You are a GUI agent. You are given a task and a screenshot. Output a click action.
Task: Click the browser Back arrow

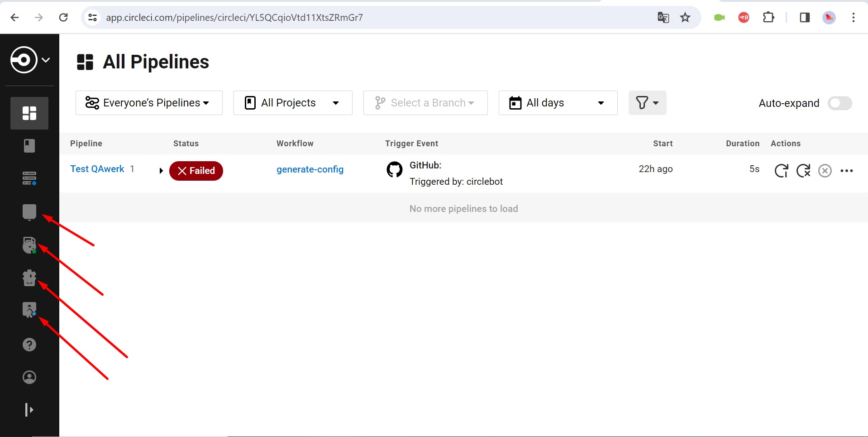pos(14,18)
